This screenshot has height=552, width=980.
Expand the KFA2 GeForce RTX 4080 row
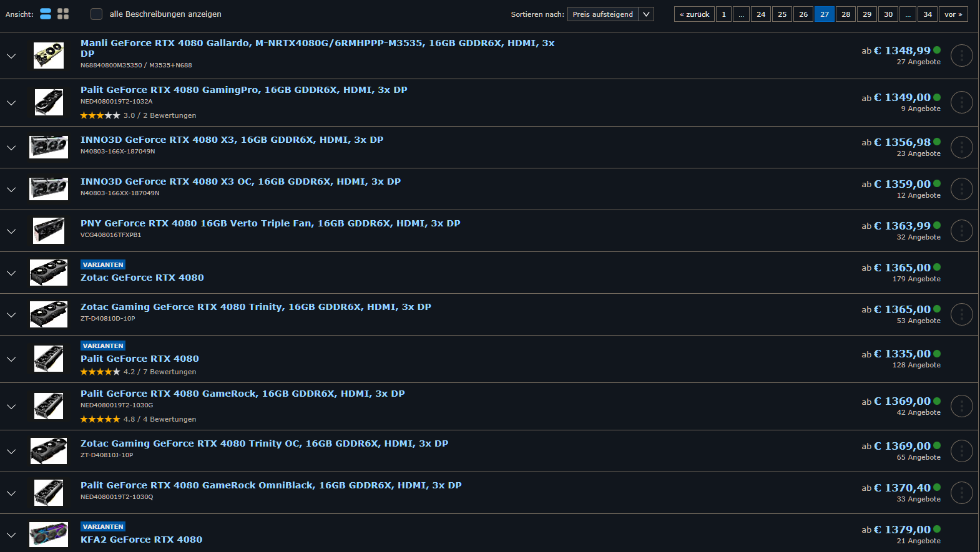11,535
